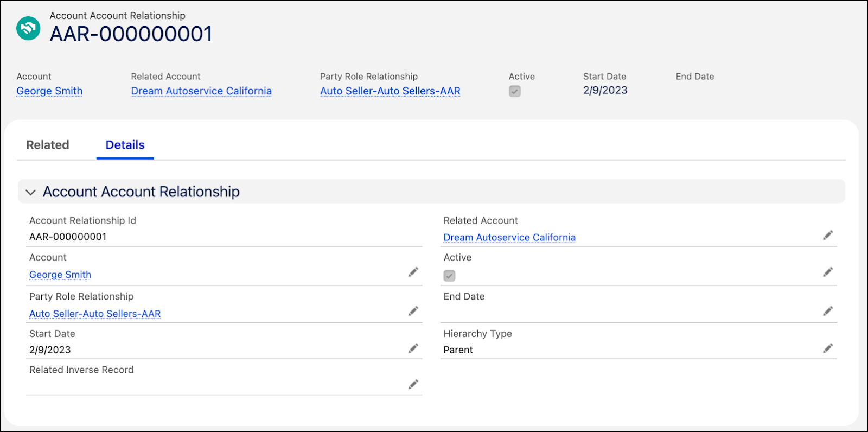
Task: Edit the Account field pencil icon
Action: coord(413,272)
